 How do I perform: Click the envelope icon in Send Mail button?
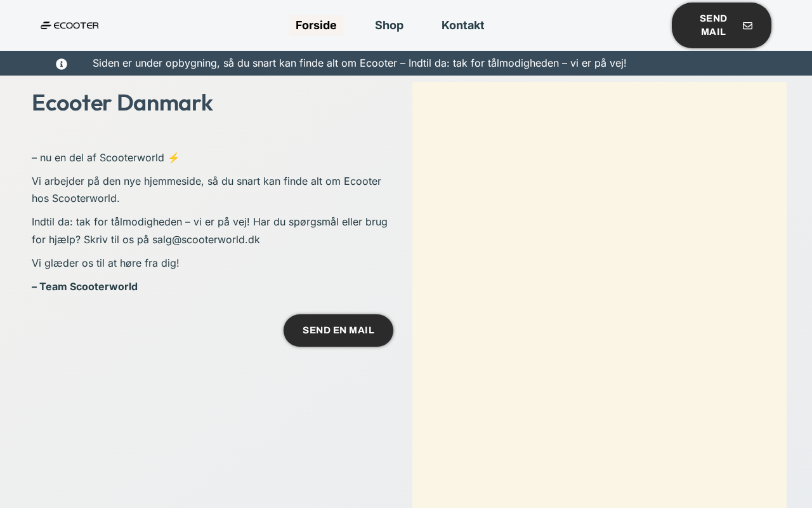pos(747,25)
